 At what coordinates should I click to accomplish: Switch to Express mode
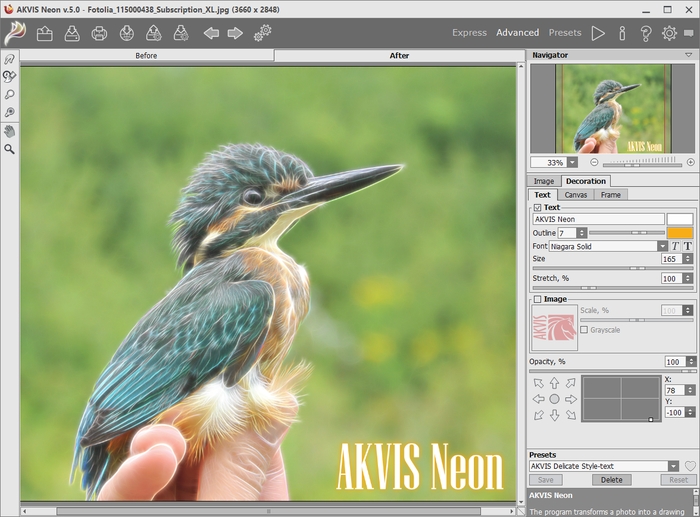(469, 33)
